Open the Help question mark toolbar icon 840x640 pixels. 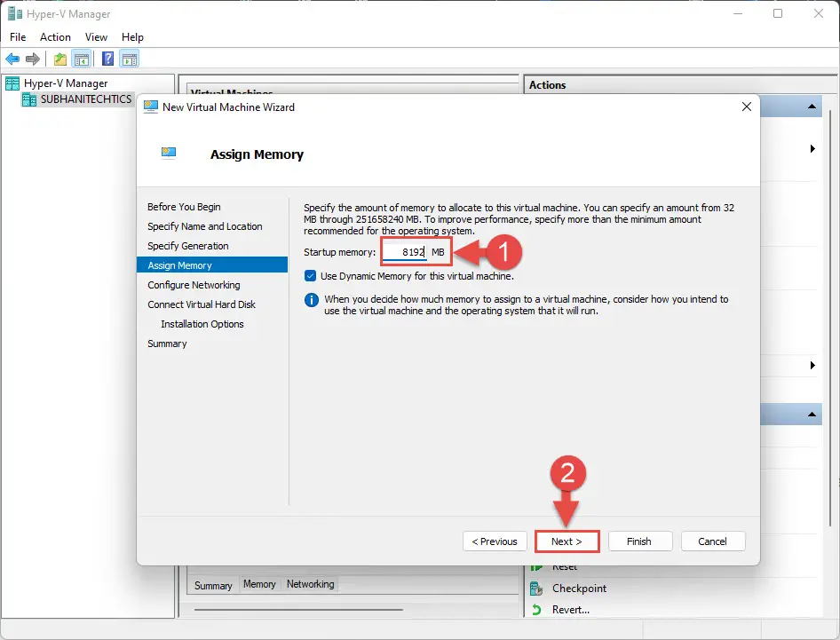(x=107, y=59)
